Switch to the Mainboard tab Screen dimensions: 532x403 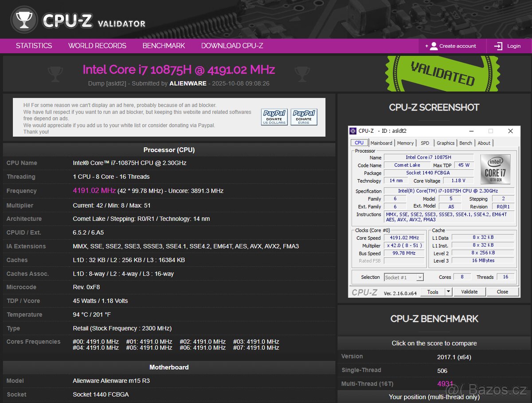point(381,143)
